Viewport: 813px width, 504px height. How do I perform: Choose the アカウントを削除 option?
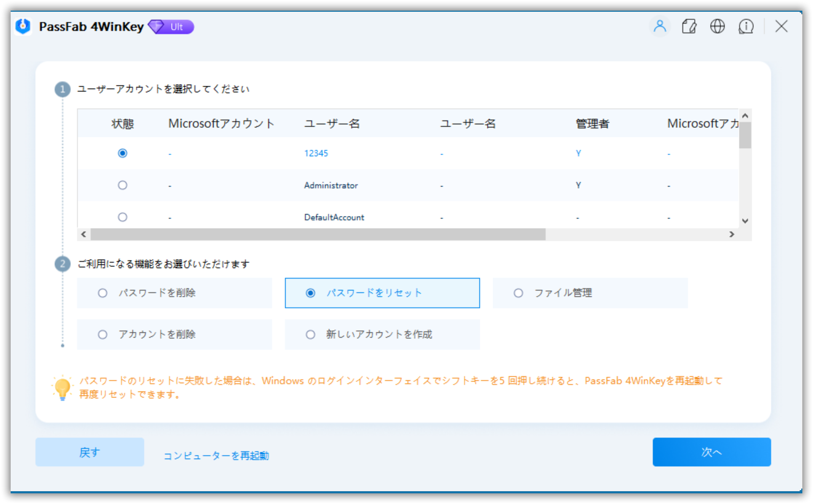[x=103, y=335]
